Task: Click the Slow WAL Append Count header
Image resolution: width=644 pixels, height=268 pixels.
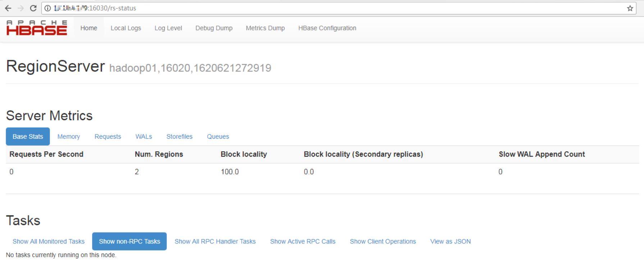Action: (542, 154)
